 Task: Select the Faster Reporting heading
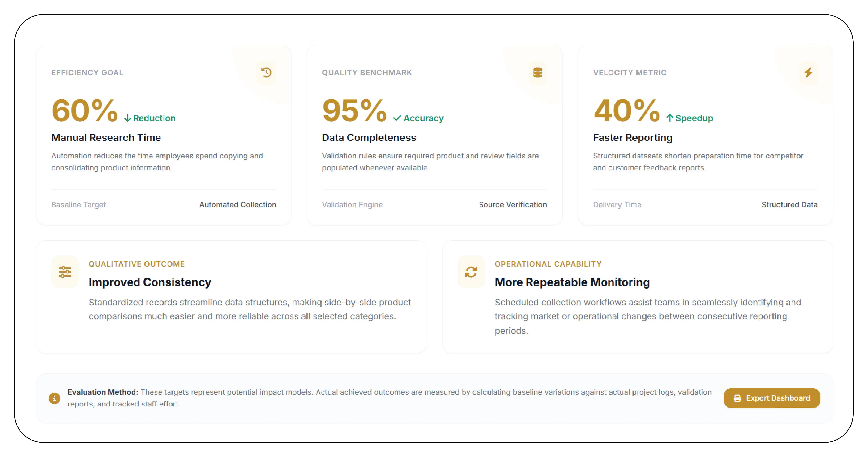(632, 137)
